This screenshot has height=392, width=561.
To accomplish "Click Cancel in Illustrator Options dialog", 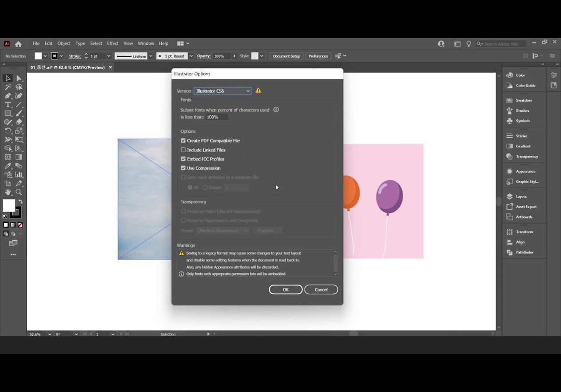I will pyautogui.click(x=321, y=289).
